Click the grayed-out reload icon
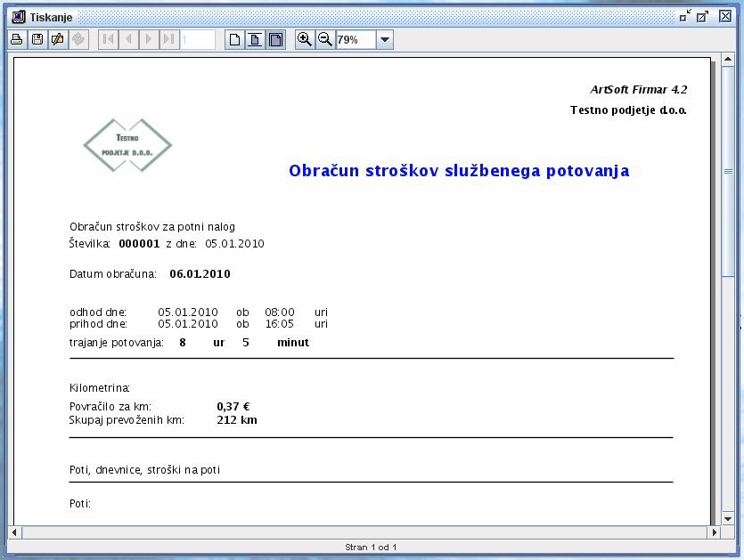 (78, 40)
